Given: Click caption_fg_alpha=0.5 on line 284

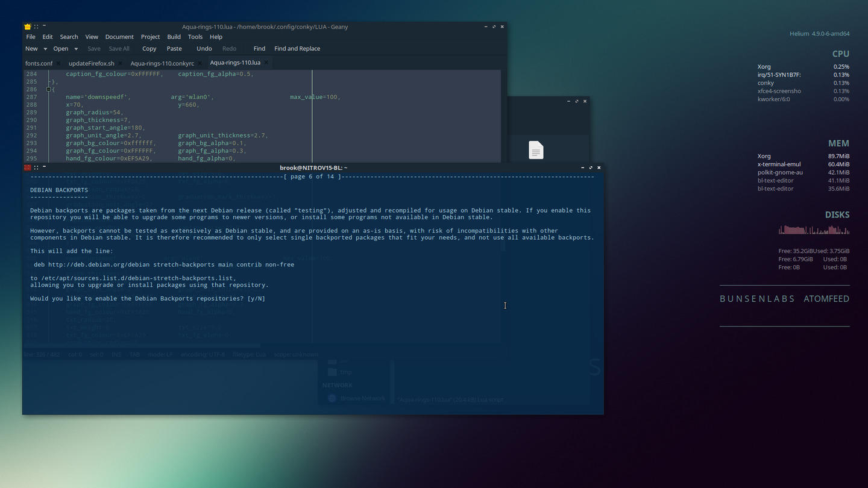Looking at the screenshot, I should tap(216, 74).
